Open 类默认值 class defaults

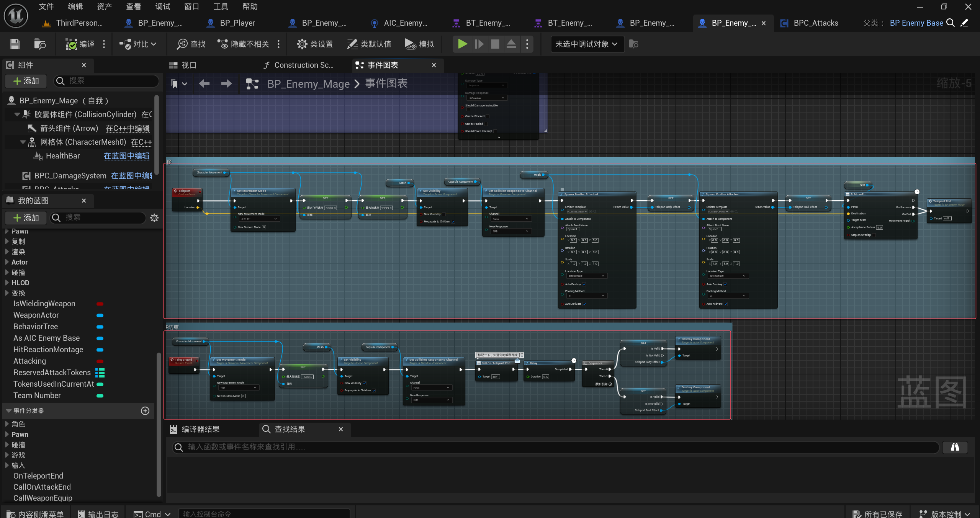tap(369, 44)
